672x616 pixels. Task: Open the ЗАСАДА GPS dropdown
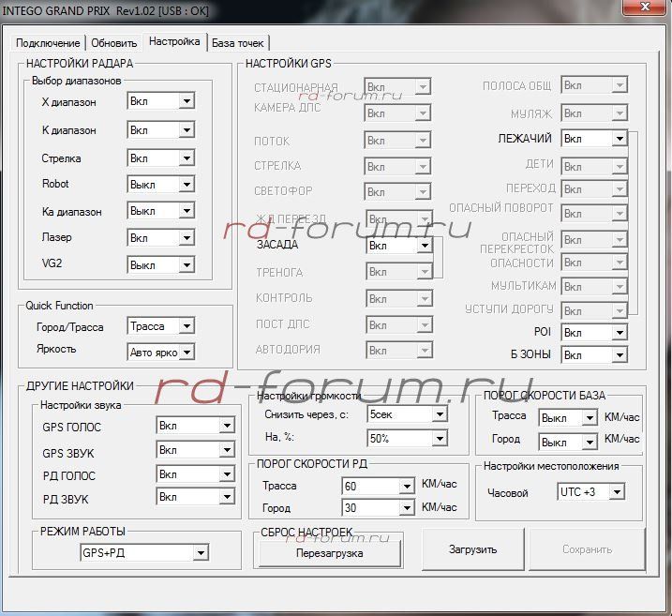399,246
